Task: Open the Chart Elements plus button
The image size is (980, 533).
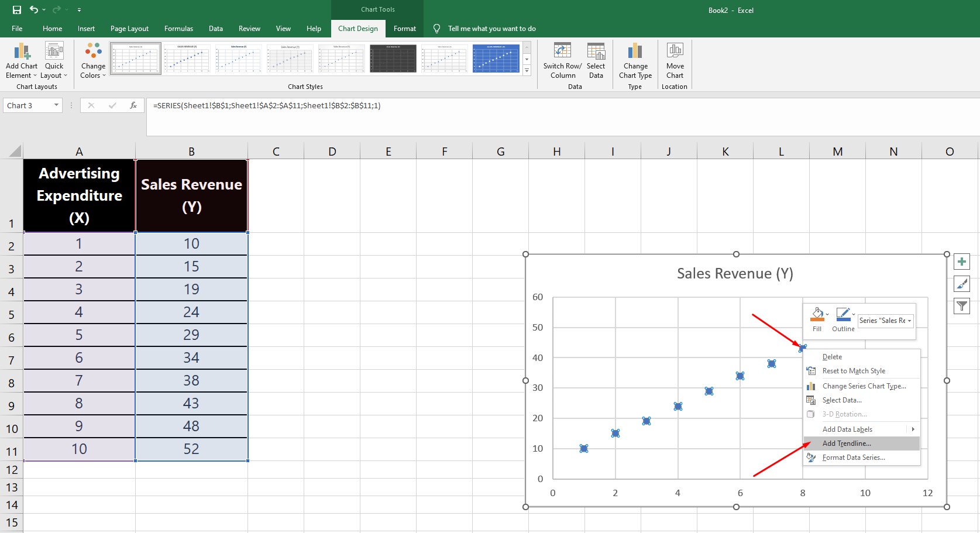Action: 961,262
